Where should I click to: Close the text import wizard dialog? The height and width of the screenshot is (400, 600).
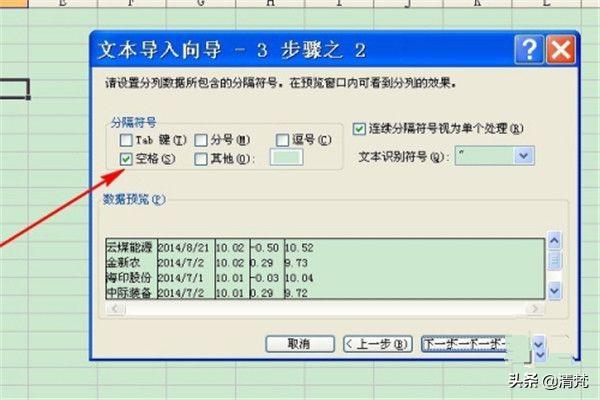(x=561, y=49)
